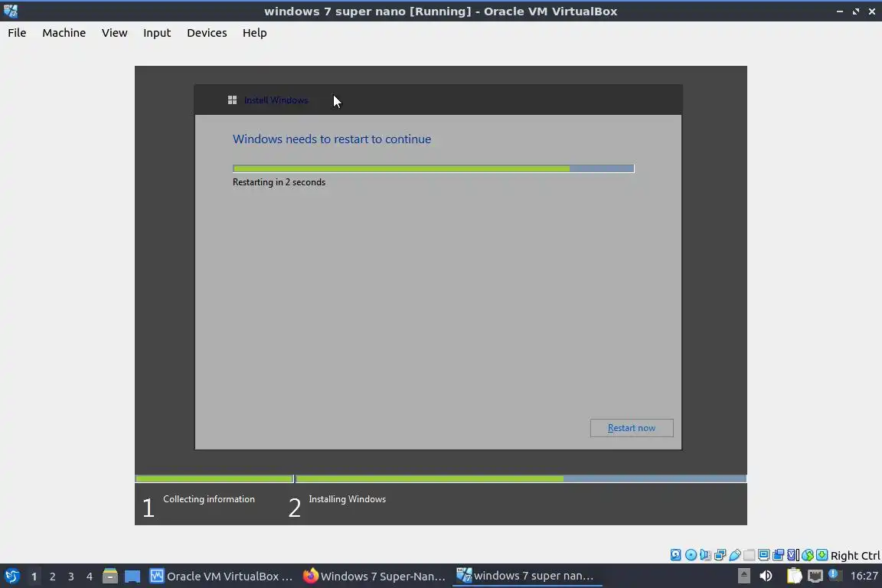Maximize the VirtualBox VM window
Image resolution: width=882 pixels, height=588 pixels.
(x=855, y=11)
